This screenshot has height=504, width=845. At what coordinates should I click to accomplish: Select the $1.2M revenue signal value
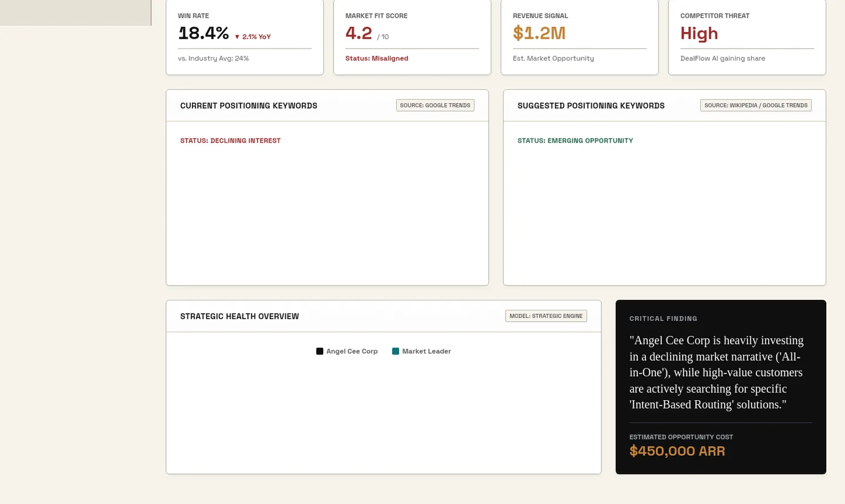[x=539, y=33]
